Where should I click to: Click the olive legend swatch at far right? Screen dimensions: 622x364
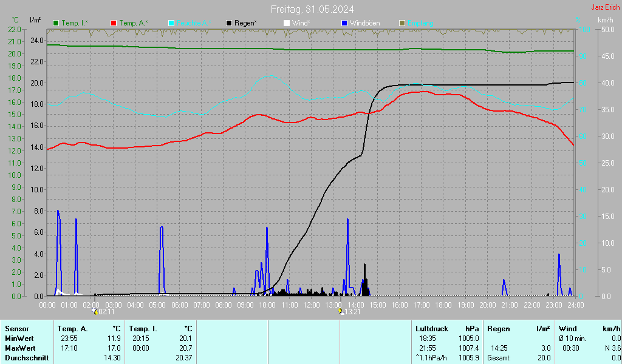[x=402, y=23]
